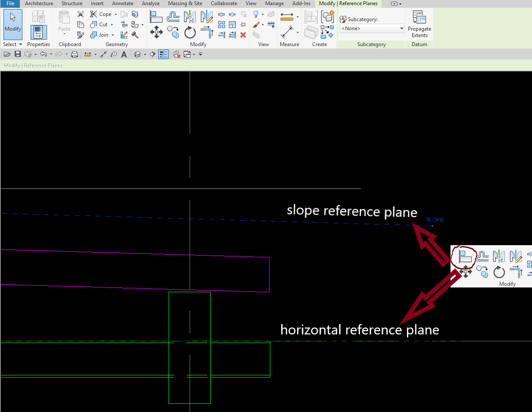Image resolution: width=532 pixels, height=412 pixels.
Task: Toggle Thin Lines in Quick Access Toolbar
Action: click(163, 54)
